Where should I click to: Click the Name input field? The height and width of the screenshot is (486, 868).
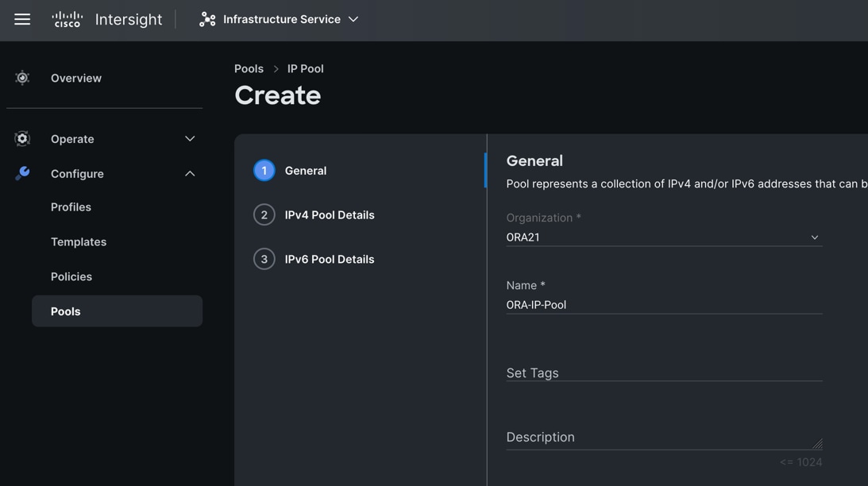[x=663, y=305]
